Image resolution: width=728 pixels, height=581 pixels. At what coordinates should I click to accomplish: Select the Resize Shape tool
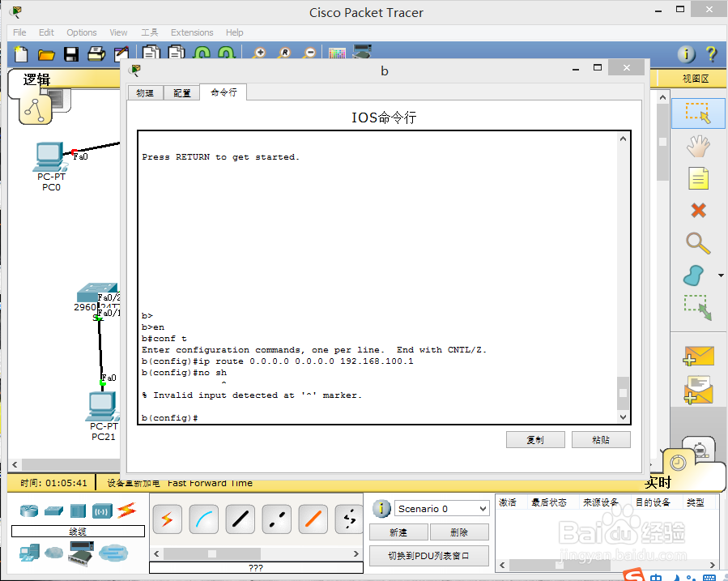pos(698,307)
